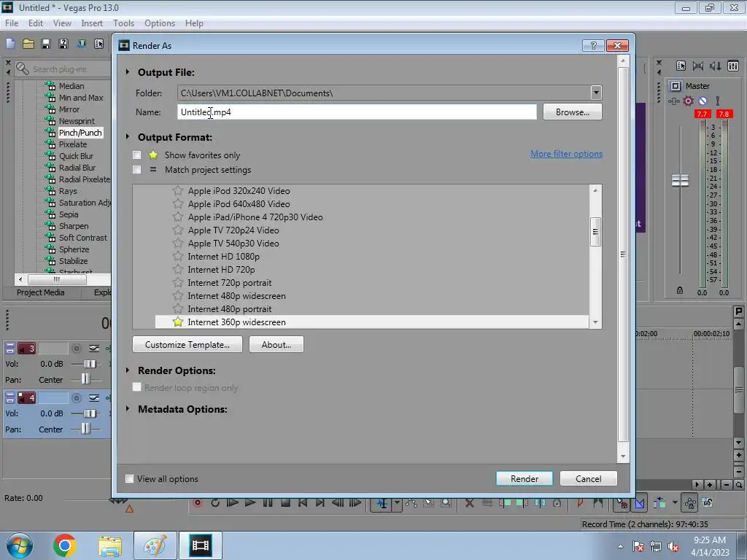This screenshot has height=560, width=747.
Task: Click the Cancel button in Render As
Action: pyautogui.click(x=589, y=478)
